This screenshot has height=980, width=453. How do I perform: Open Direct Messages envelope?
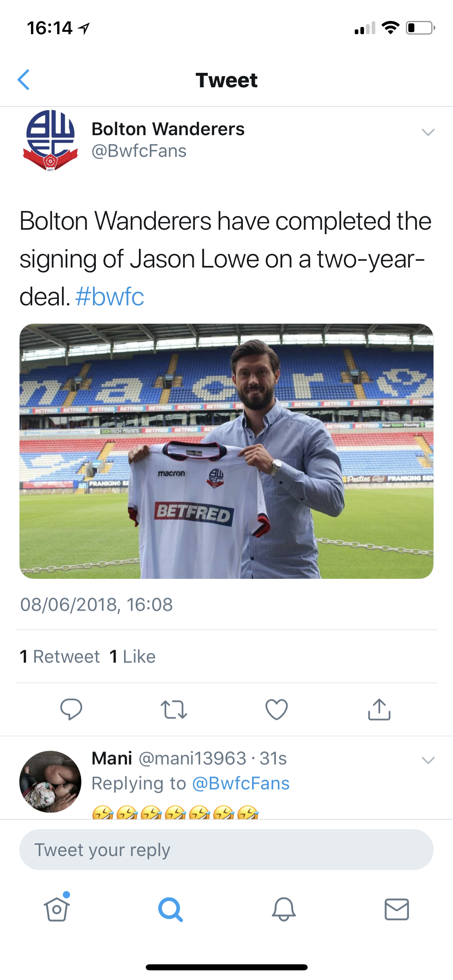click(397, 909)
